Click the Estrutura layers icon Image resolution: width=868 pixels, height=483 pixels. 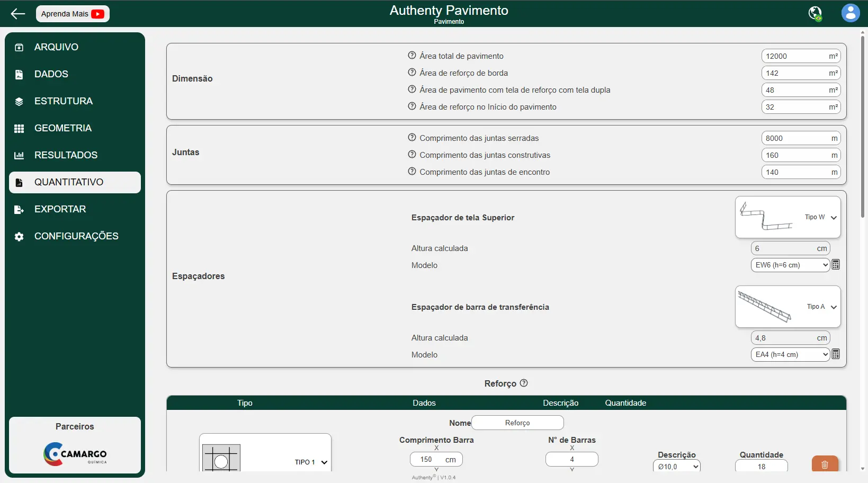pos(19,101)
